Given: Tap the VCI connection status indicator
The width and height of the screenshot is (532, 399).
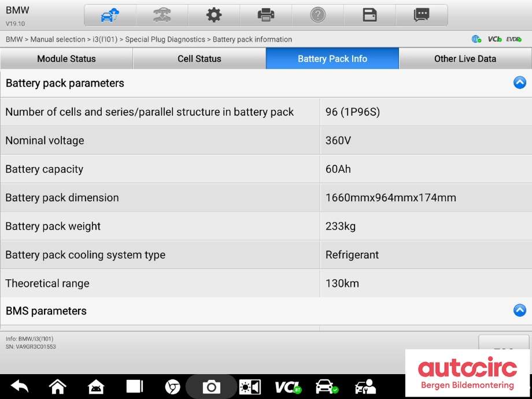Looking at the screenshot, I should (x=494, y=39).
